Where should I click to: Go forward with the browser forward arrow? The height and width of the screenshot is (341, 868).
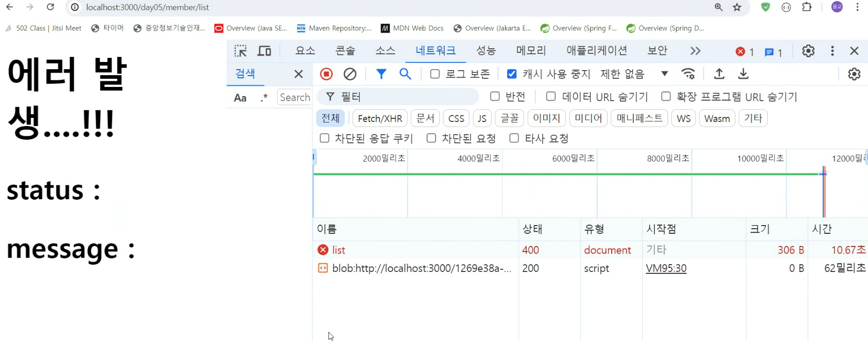click(x=30, y=7)
